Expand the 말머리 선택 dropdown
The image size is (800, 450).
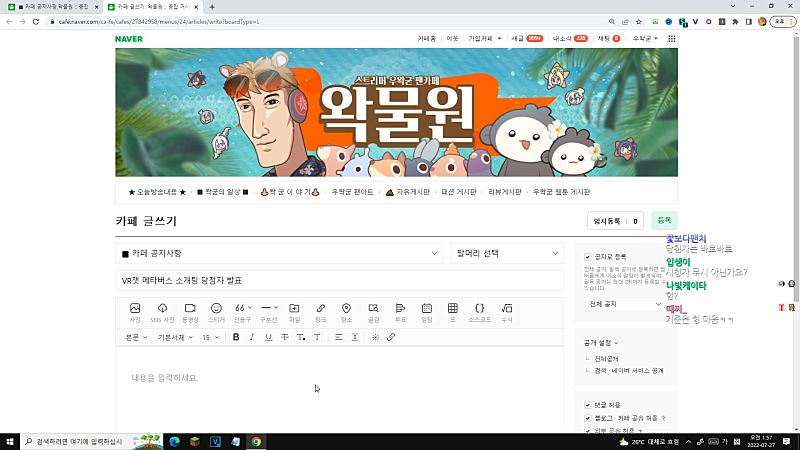(x=507, y=254)
